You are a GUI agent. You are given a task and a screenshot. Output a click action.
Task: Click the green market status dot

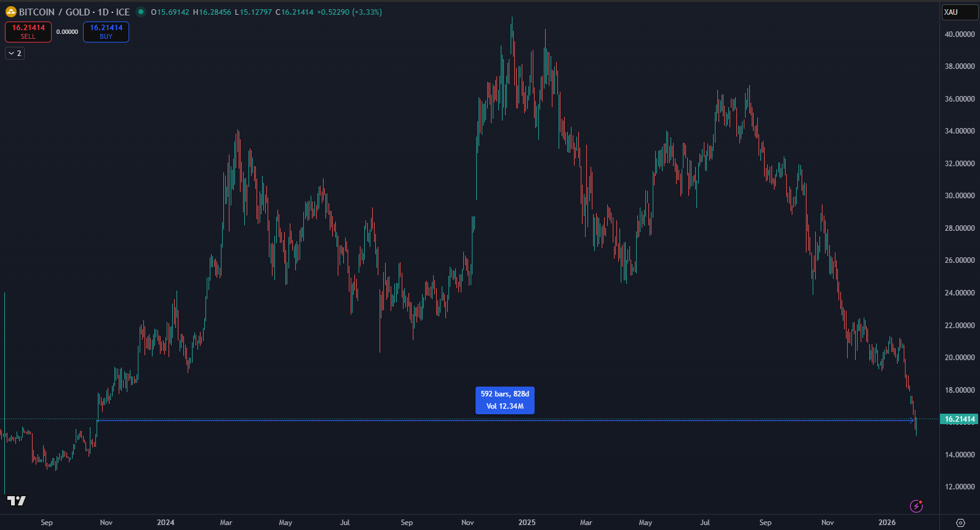[141, 12]
